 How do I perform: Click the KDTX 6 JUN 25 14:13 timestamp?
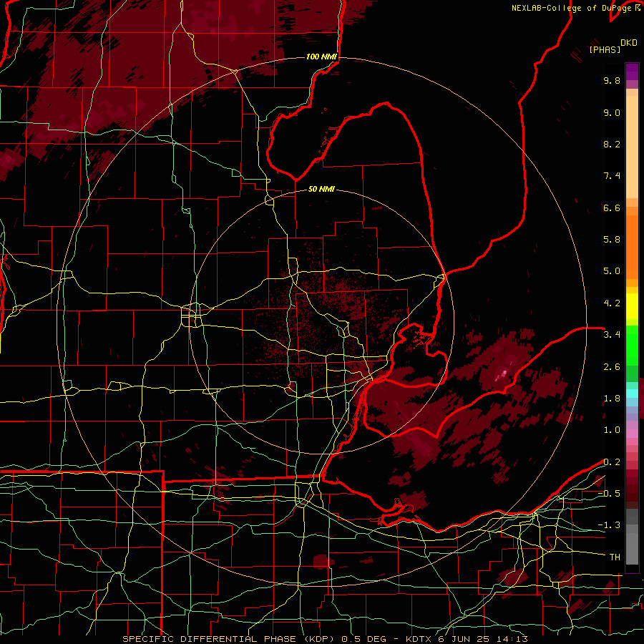(467, 639)
